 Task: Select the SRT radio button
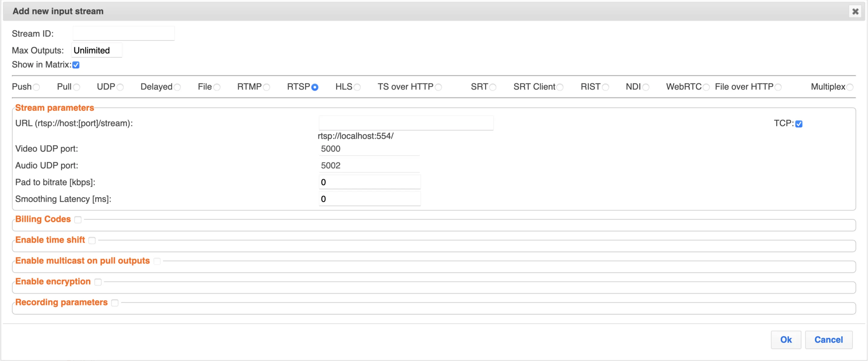[x=493, y=87]
